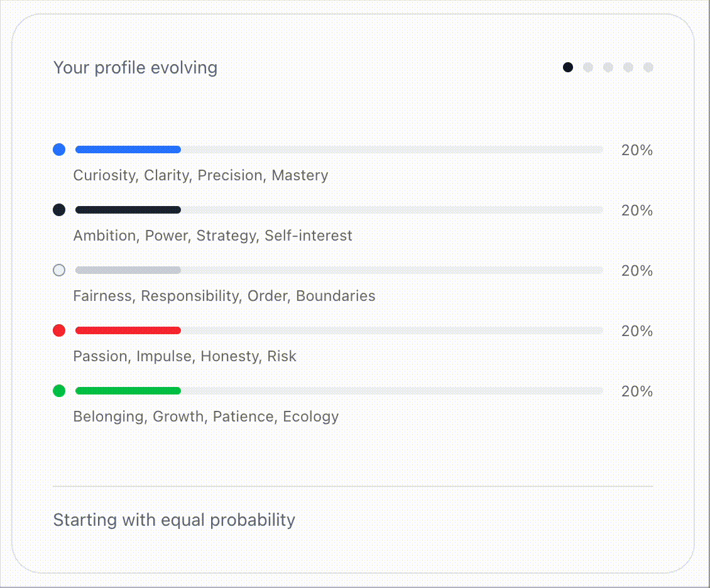
Task: Jump to the fifth step indicator dot
Action: 648,67
